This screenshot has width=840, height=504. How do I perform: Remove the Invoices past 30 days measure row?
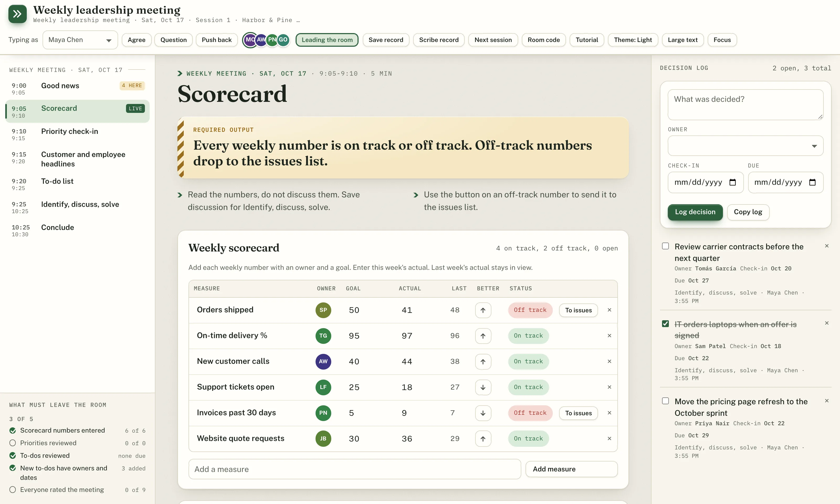[610, 413]
